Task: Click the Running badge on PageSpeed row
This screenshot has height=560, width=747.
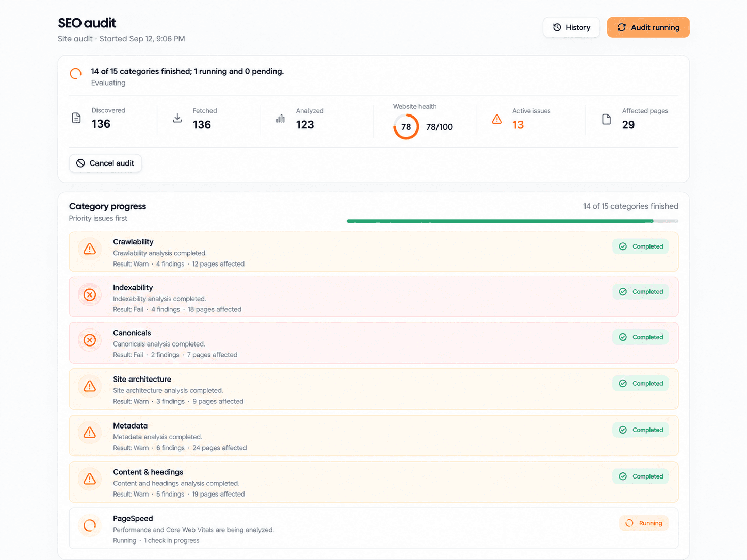Action: [644, 523]
